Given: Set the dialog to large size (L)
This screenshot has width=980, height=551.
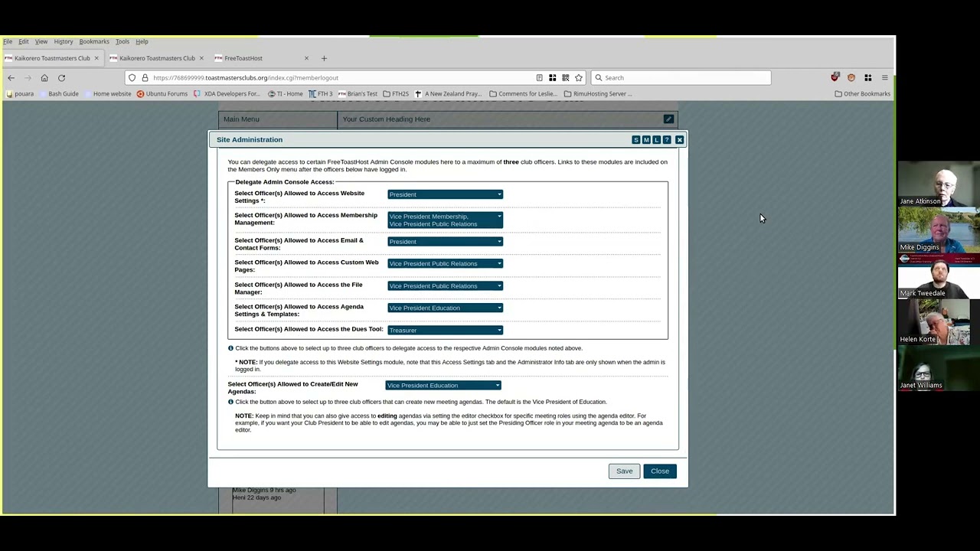Looking at the screenshot, I should tap(656, 140).
